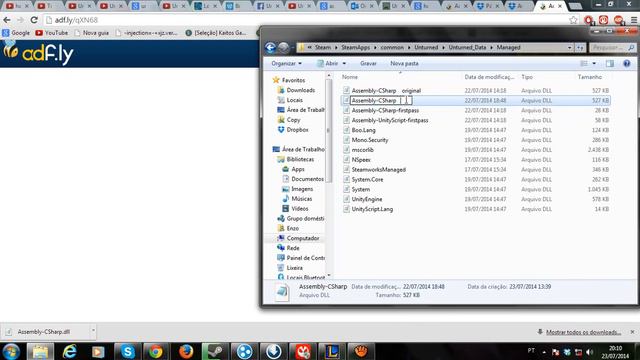Open Skype from the taskbar
Viewport: 640px width, 360px height.
128,351
